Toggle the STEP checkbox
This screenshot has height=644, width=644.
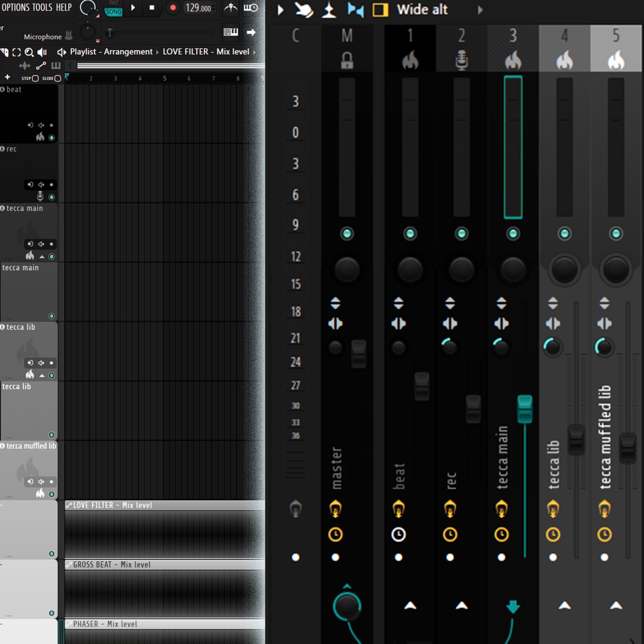pos(36,78)
